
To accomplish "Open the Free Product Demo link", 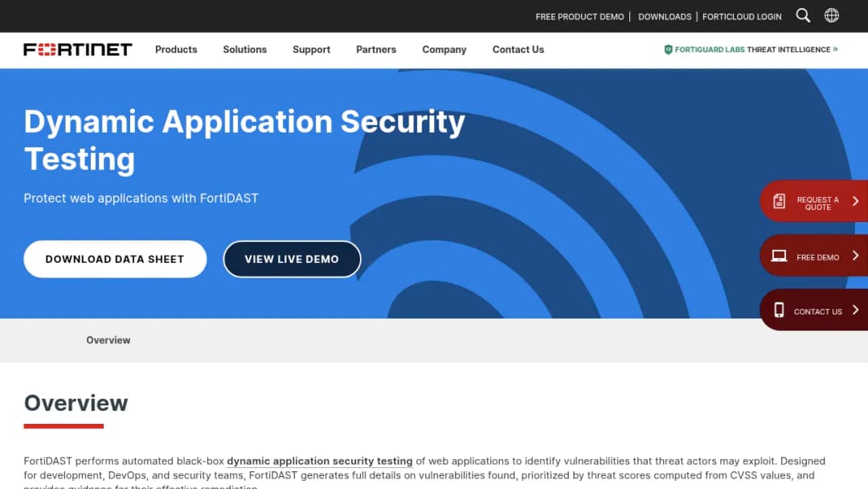I will [x=579, y=17].
